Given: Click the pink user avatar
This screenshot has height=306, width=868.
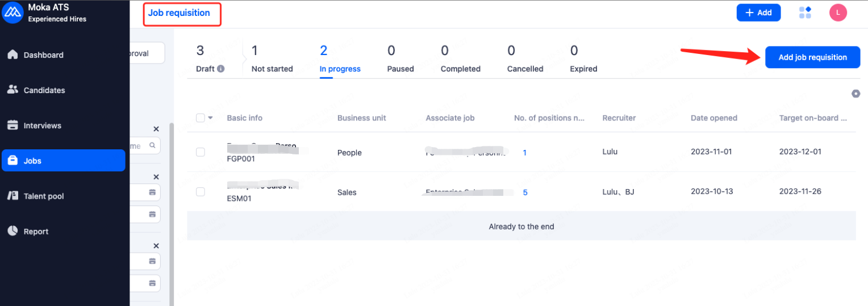Looking at the screenshot, I should (x=838, y=12).
